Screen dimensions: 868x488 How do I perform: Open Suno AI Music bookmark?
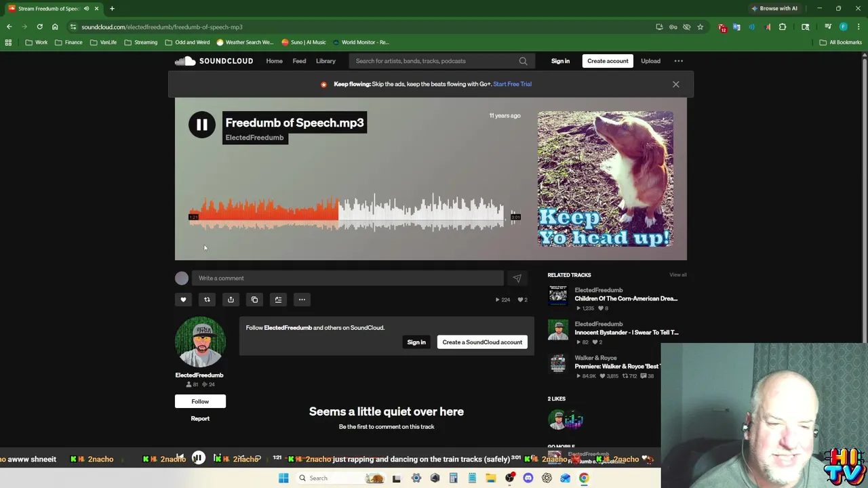tap(304, 42)
